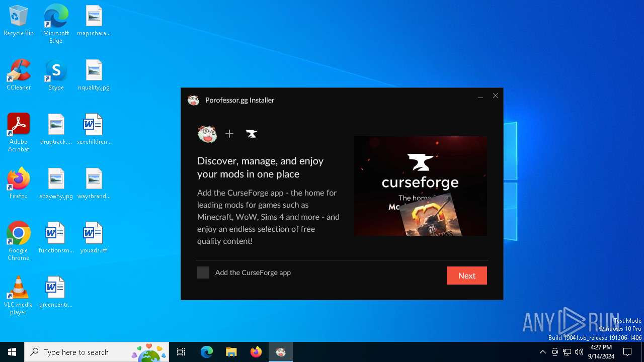644x362 pixels.
Task: Close the Porofessor.gg Installer window
Action: coord(496,96)
